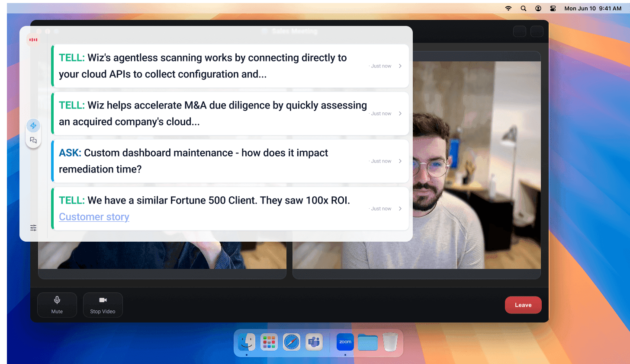Open Launchpad from the dock

(269, 342)
